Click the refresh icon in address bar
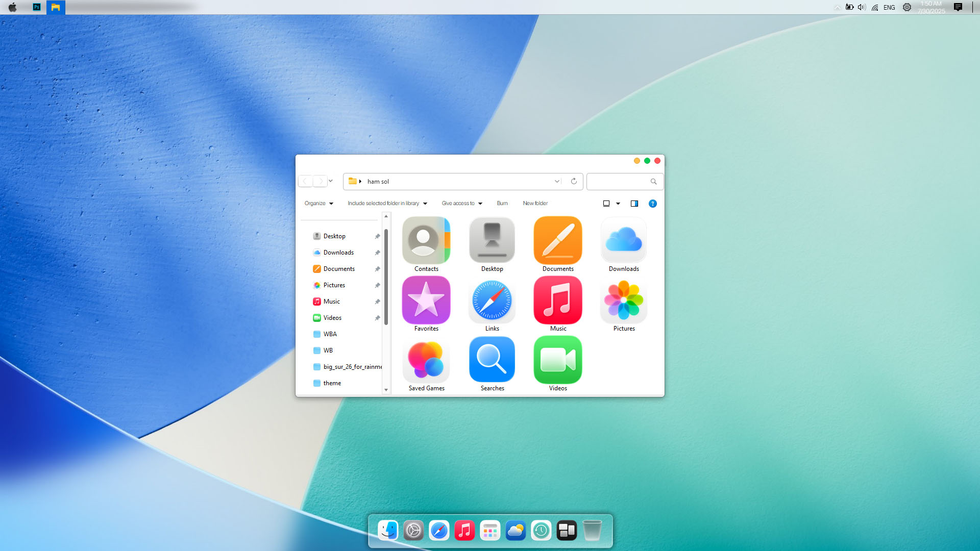Viewport: 980px width, 551px height. point(574,181)
